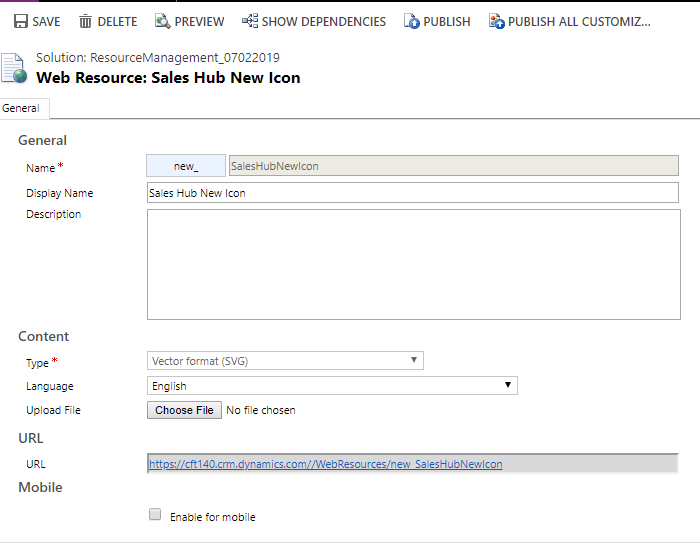Click the Name field containing SalesHubNewIcon
Image resolution: width=700 pixels, height=552 pixels.
pos(453,166)
